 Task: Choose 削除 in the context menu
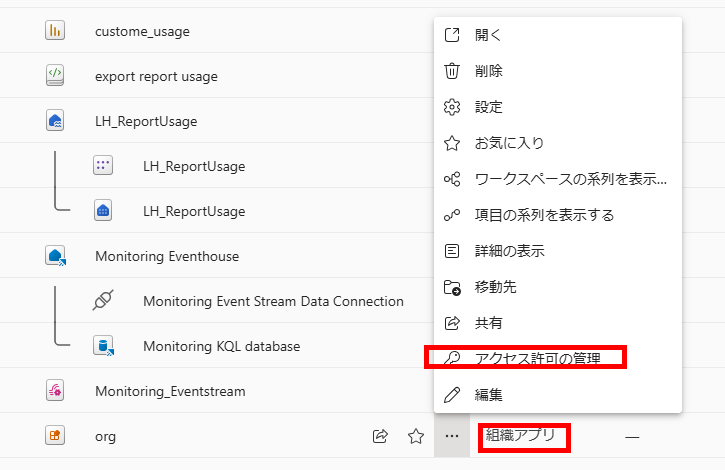coord(558,71)
